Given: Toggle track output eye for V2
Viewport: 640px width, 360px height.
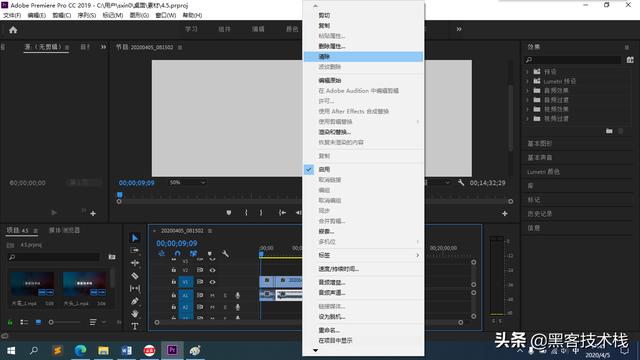Looking at the screenshot, I should (212, 270).
